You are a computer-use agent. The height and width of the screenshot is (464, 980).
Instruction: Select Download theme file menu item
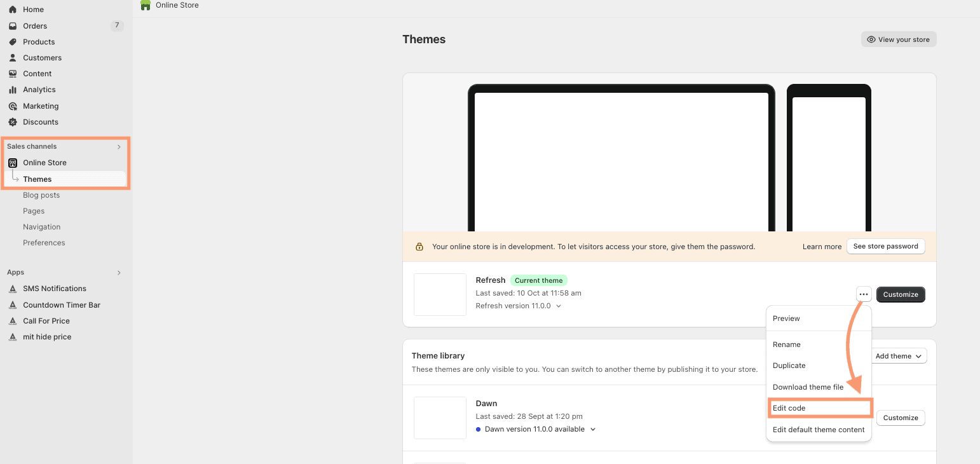808,387
